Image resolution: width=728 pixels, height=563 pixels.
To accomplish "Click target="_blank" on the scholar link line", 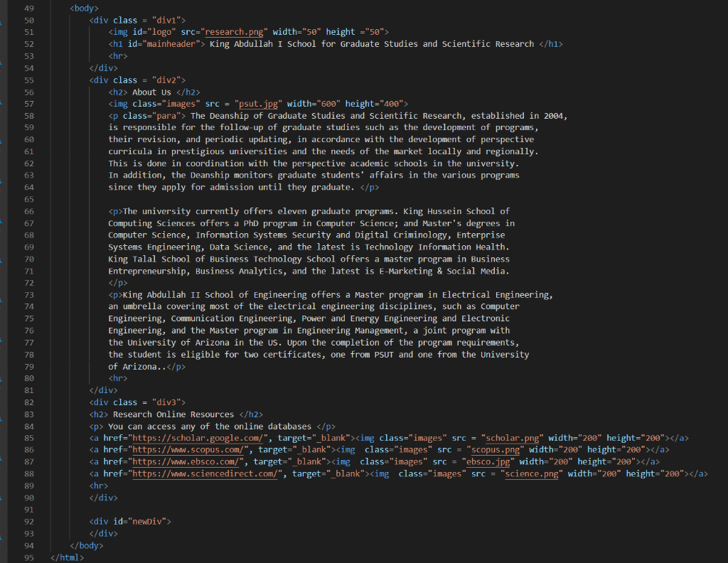I will point(314,438).
